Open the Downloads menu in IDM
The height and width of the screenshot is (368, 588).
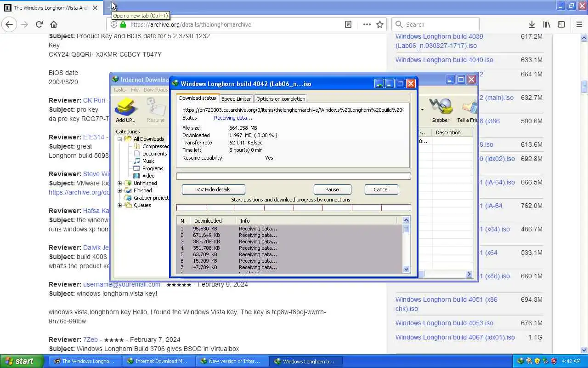point(156,90)
